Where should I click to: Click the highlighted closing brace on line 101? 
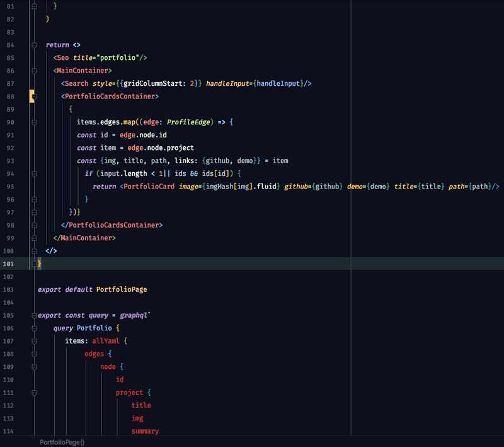point(40,264)
